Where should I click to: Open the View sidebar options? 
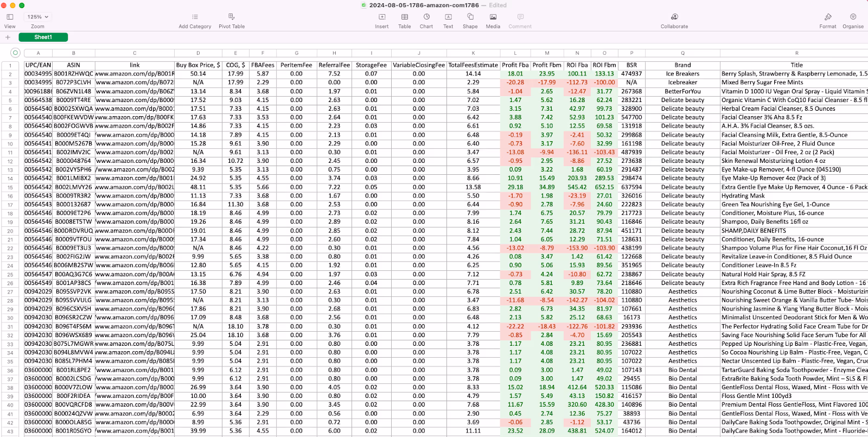[x=10, y=17]
